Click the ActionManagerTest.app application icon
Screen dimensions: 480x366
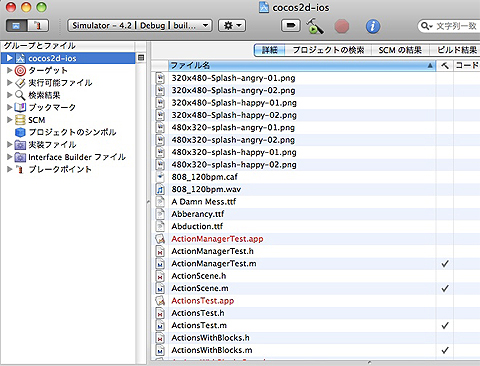(x=160, y=239)
